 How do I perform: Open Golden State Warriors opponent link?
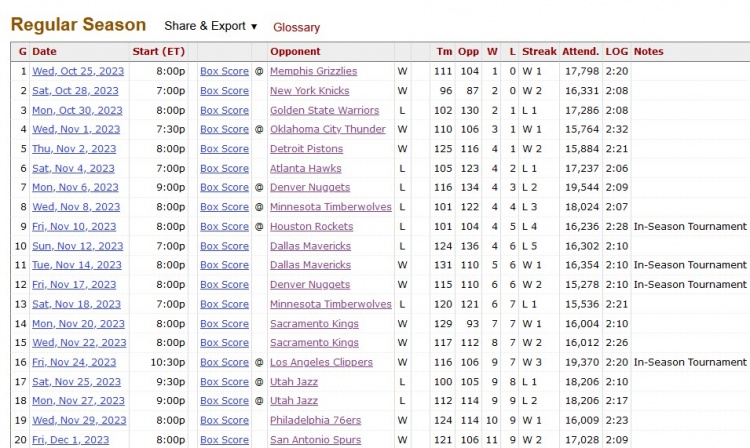324,110
